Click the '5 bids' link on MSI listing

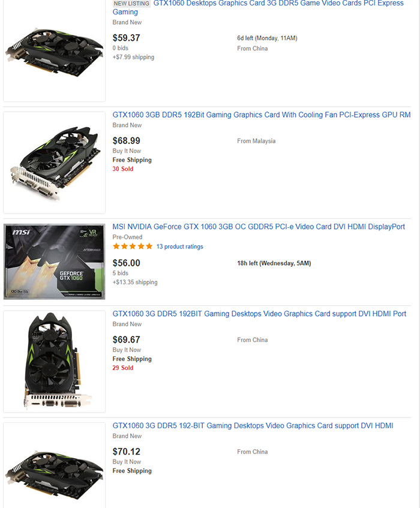point(119,273)
